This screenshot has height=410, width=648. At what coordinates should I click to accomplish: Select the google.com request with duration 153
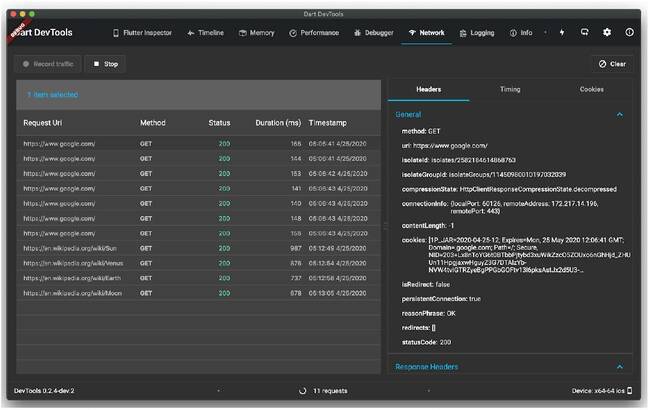(x=198, y=174)
